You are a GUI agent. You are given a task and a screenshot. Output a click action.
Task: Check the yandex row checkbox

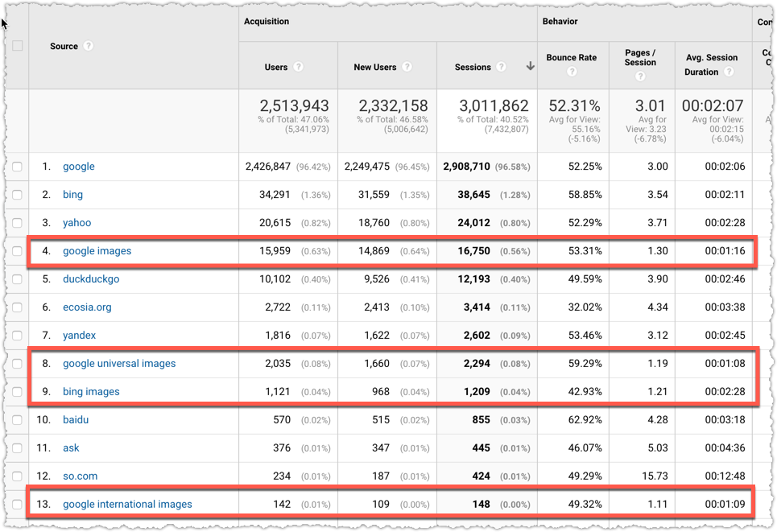point(18,336)
